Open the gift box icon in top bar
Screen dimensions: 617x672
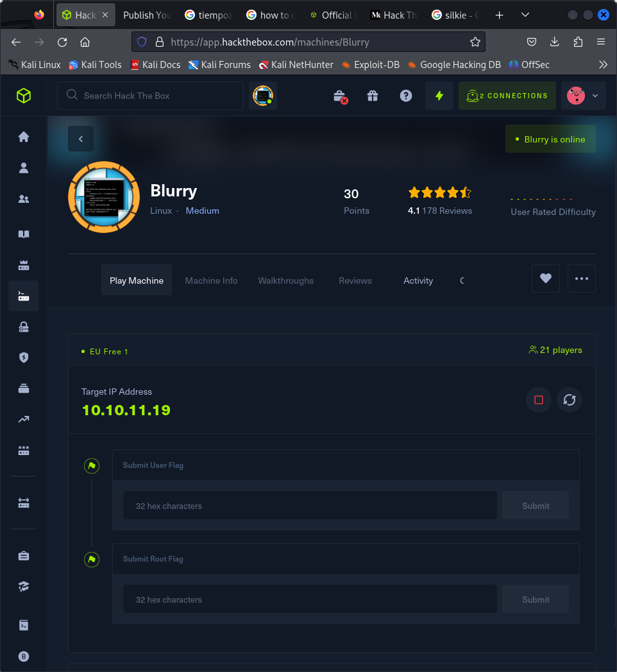373,96
